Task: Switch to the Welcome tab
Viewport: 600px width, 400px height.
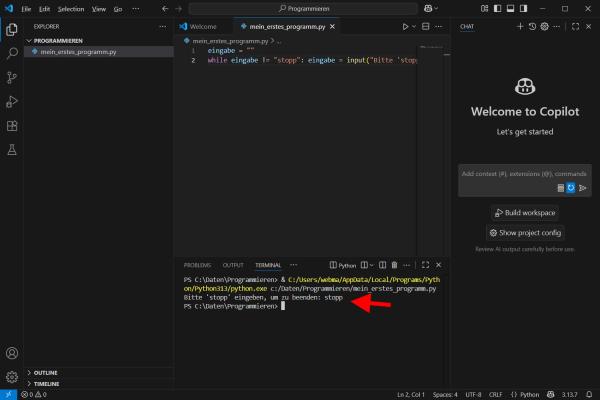Action: (x=203, y=26)
